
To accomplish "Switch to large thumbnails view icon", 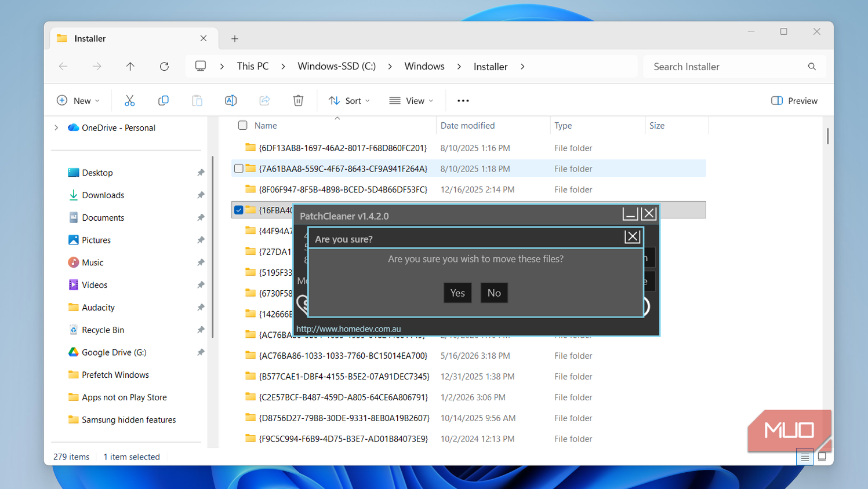I will (x=822, y=457).
